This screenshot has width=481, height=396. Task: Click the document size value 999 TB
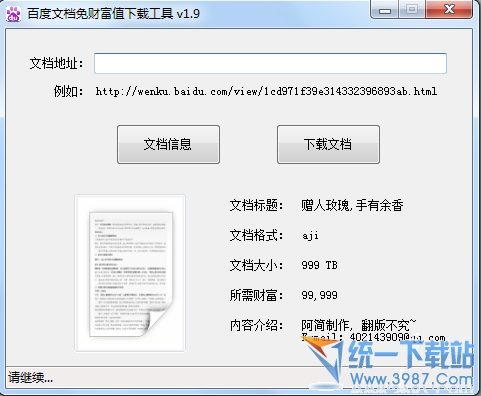(x=319, y=265)
